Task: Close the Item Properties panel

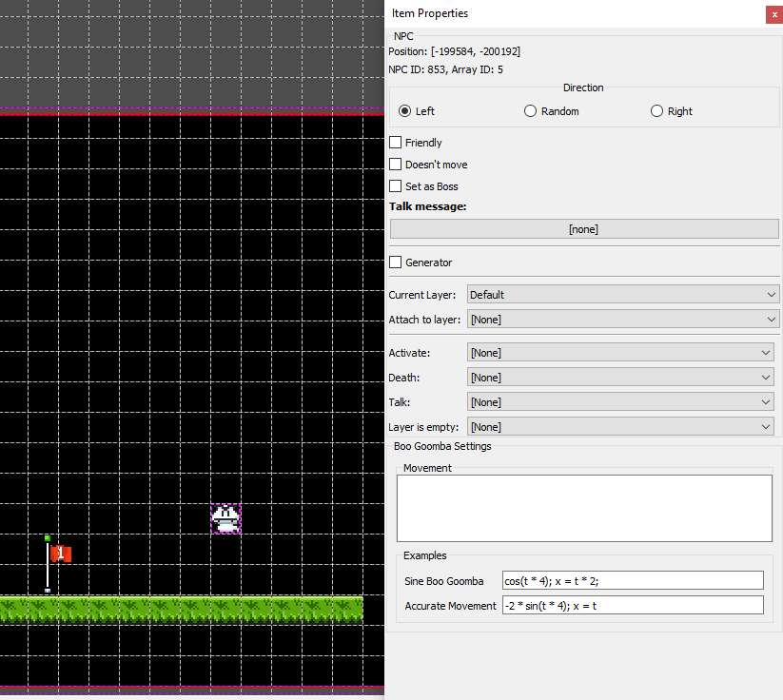Action: pyautogui.click(x=774, y=14)
